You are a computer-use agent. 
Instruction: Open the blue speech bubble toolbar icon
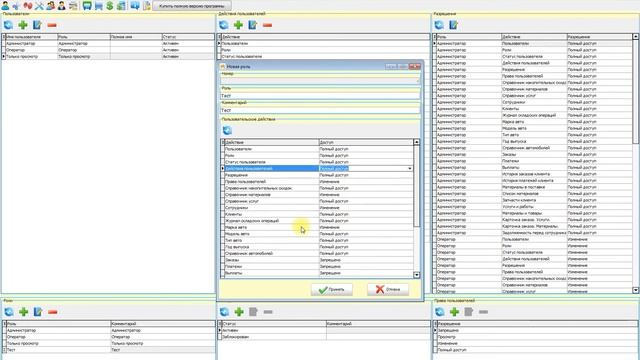(x=135, y=6)
